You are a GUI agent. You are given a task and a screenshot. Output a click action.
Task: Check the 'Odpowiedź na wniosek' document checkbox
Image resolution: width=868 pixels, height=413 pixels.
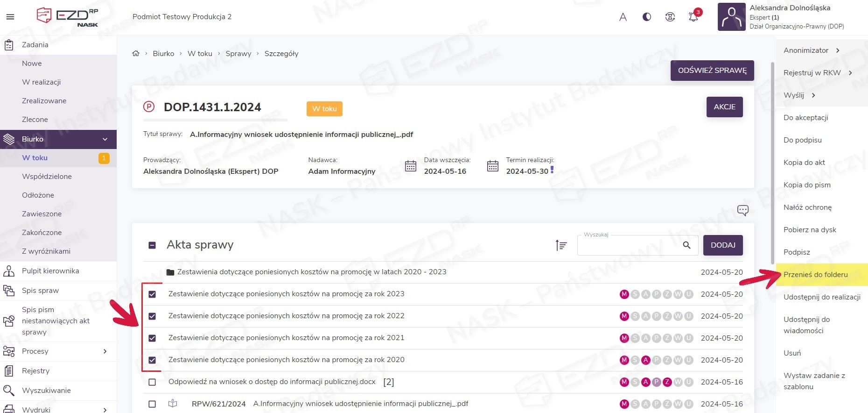point(152,382)
